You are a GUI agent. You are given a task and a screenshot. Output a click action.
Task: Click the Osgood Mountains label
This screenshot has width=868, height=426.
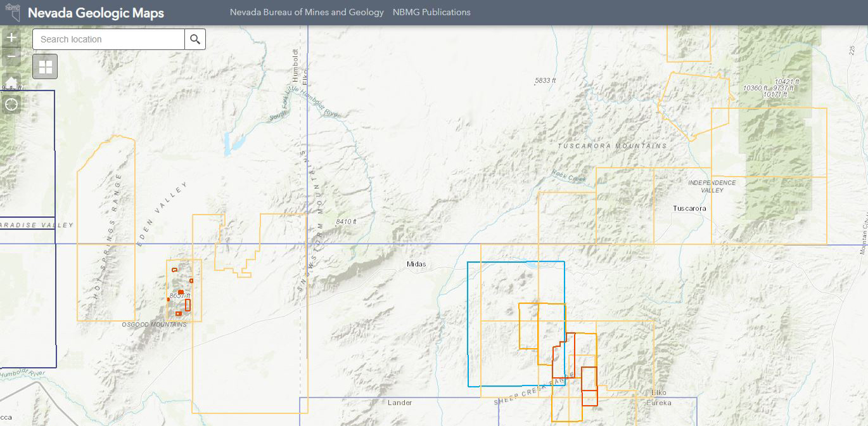click(154, 325)
